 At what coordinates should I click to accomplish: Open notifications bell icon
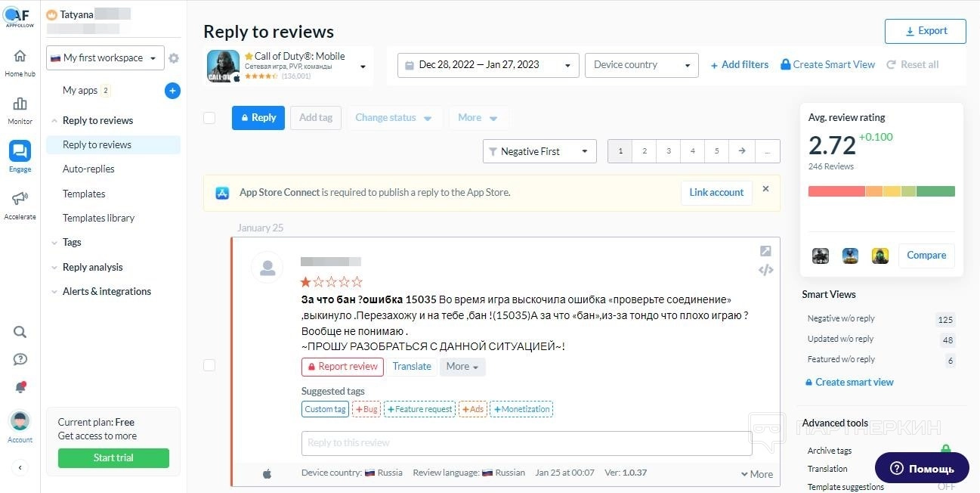coord(20,387)
